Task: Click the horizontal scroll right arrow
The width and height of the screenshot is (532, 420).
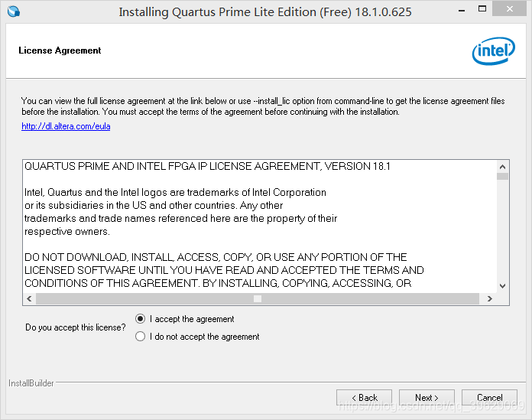Action: coord(490,299)
